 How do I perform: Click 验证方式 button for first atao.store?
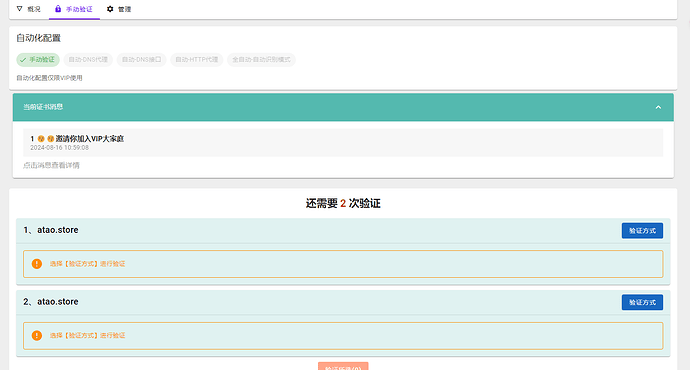642,231
